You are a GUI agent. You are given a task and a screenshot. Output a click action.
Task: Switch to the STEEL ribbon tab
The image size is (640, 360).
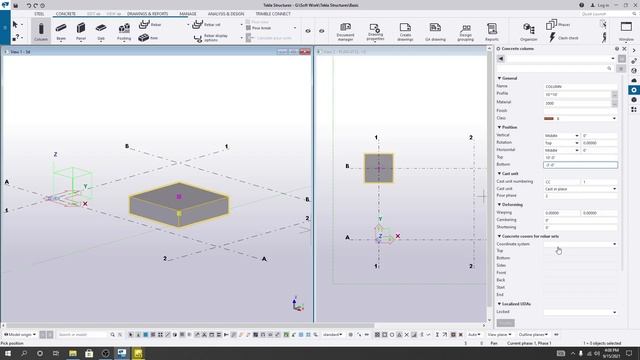point(39,14)
